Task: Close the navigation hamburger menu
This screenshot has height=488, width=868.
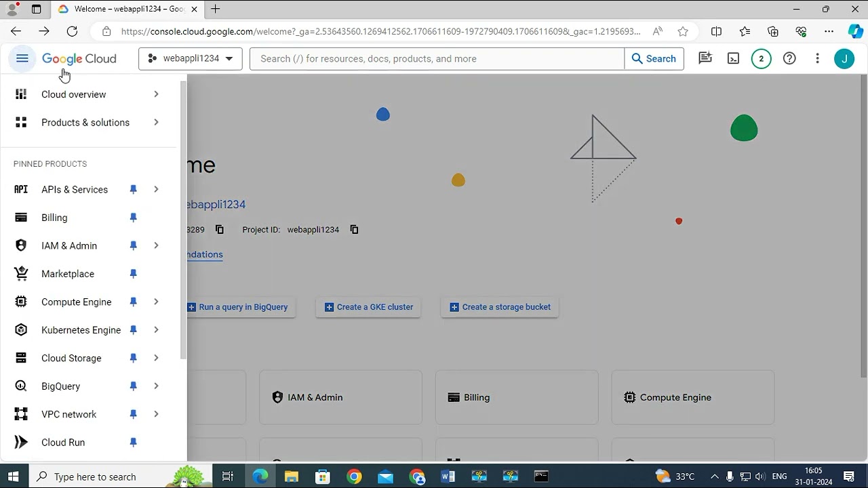Action: tap(22, 58)
